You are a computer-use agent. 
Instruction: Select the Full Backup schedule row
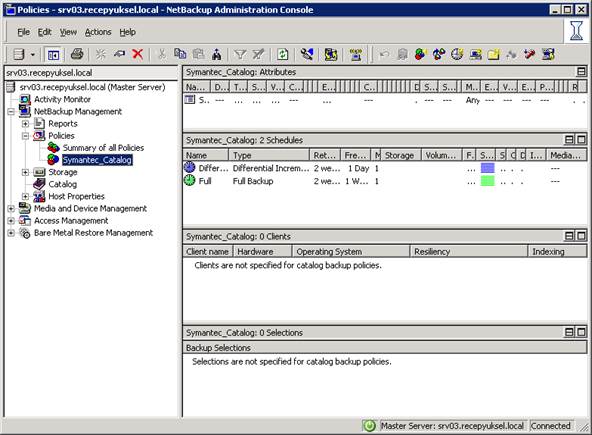click(385, 181)
